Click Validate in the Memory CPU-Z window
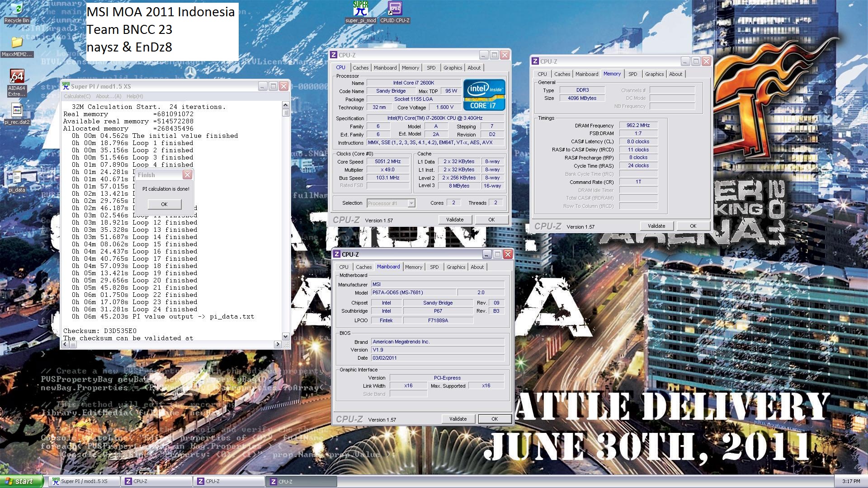This screenshot has width=868, height=488. (x=656, y=226)
